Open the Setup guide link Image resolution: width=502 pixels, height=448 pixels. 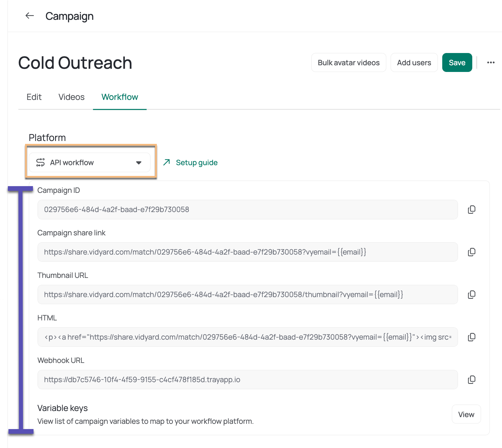coord(197,163)
